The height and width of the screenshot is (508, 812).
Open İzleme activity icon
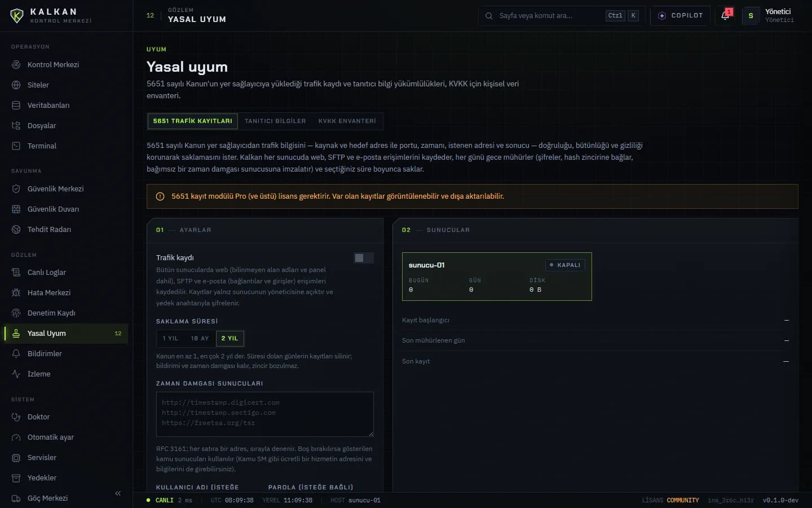point(16,374)
